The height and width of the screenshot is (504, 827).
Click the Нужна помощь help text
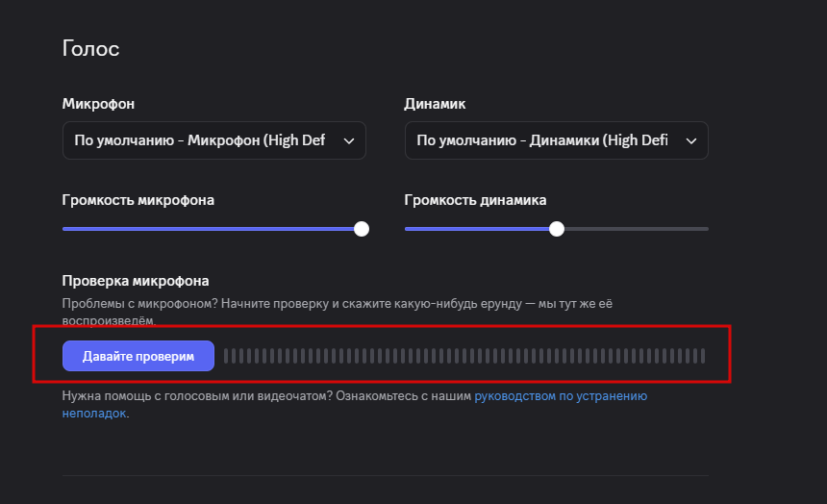point(267,395)
